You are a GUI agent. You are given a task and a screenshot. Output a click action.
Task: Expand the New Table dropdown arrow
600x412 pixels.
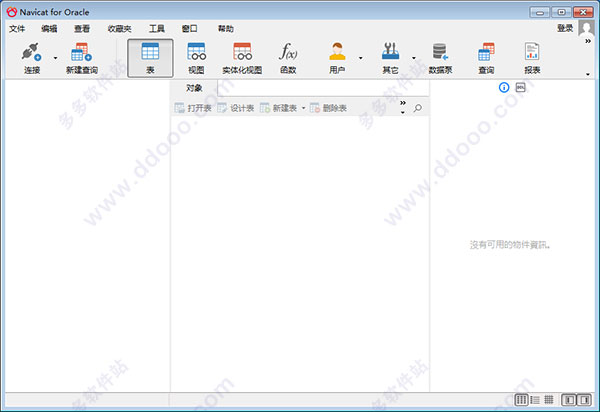pyautogui.click(x=303, y=108)
